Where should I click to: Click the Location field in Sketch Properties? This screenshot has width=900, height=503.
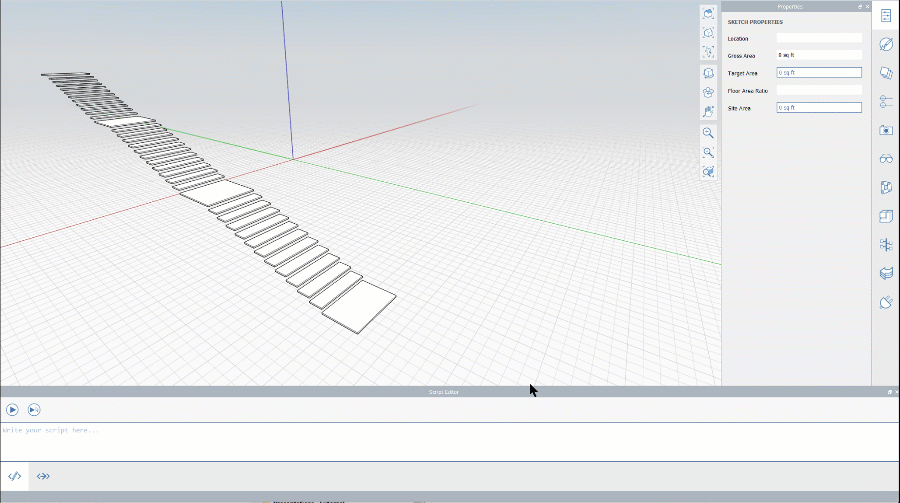[818, 38]
